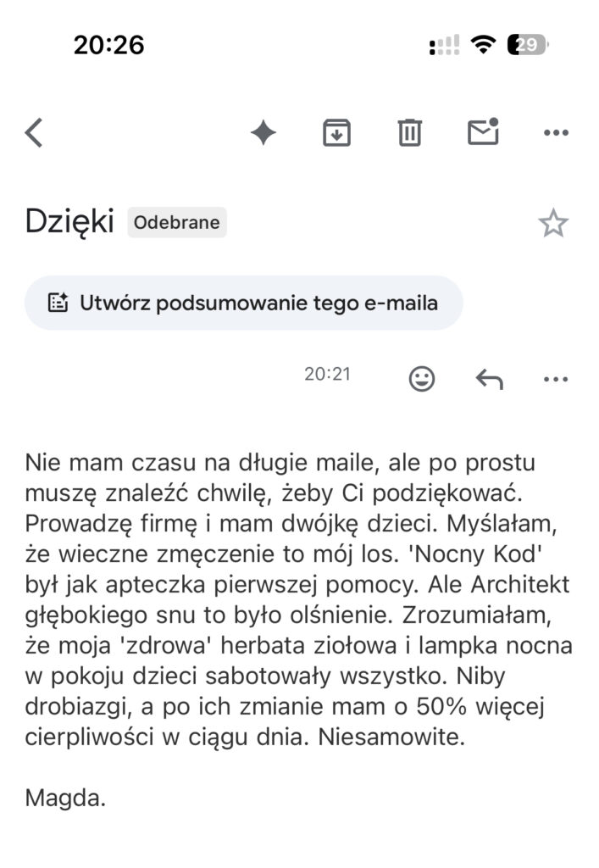Viewport: 599px width, 868px height.
Task: Tap the Magda signature line
Action: [65, 798]
